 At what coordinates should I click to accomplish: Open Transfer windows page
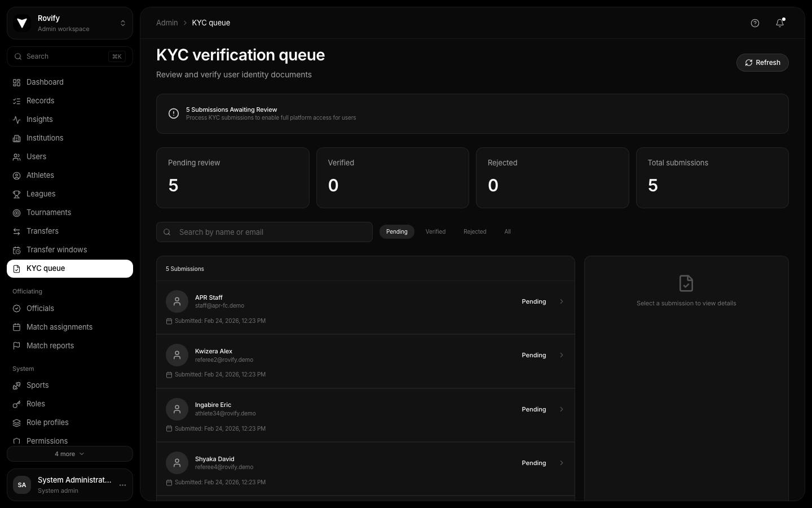[70, 250]
